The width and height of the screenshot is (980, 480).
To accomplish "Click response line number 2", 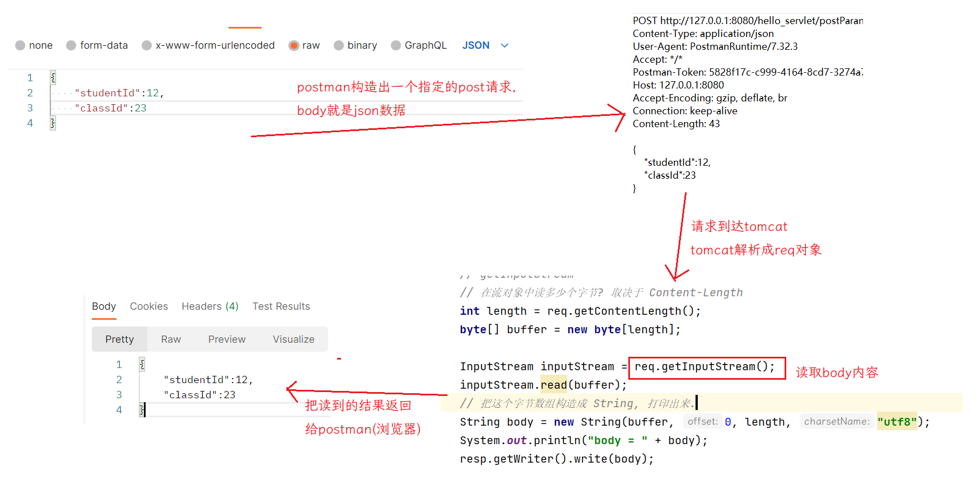I will (119, 380).
